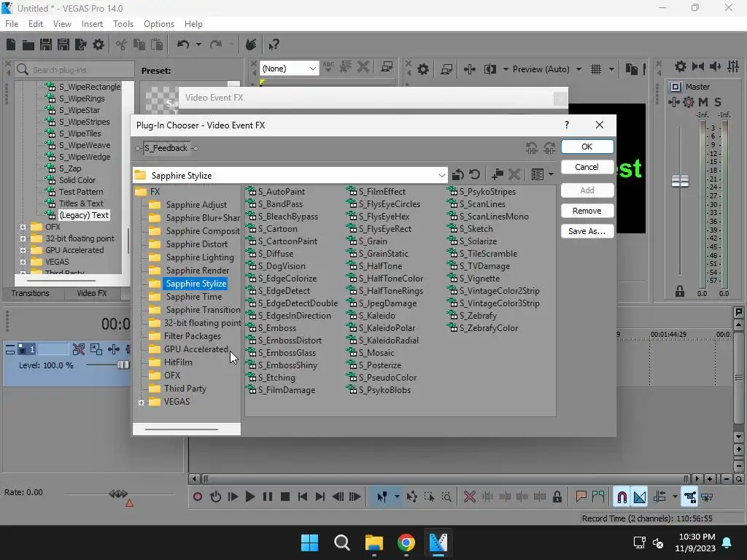The height and width of the screenshot is (560, 747).
Task: Click OK in Plug-In Chooser
Action: click(587, 147)
